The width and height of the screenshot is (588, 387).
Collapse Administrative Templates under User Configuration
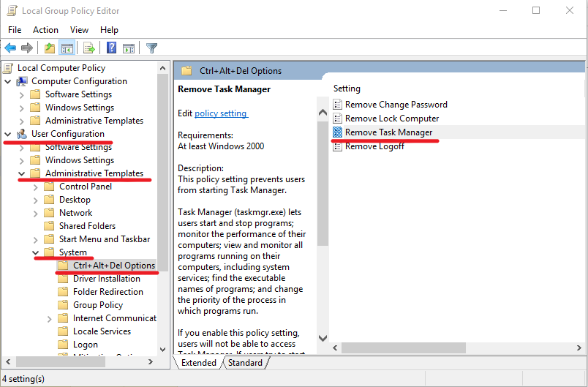pyautogui.click(x=22, y=173)
